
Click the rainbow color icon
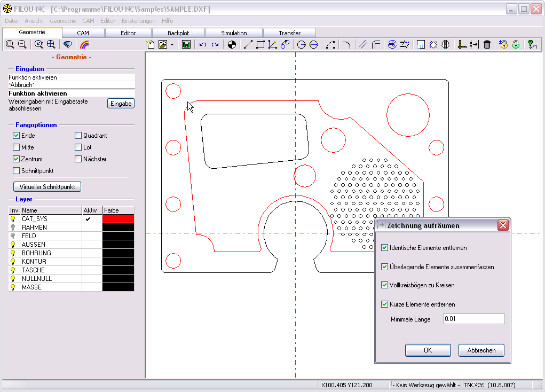pyautogui.click(x=84, y=45)
